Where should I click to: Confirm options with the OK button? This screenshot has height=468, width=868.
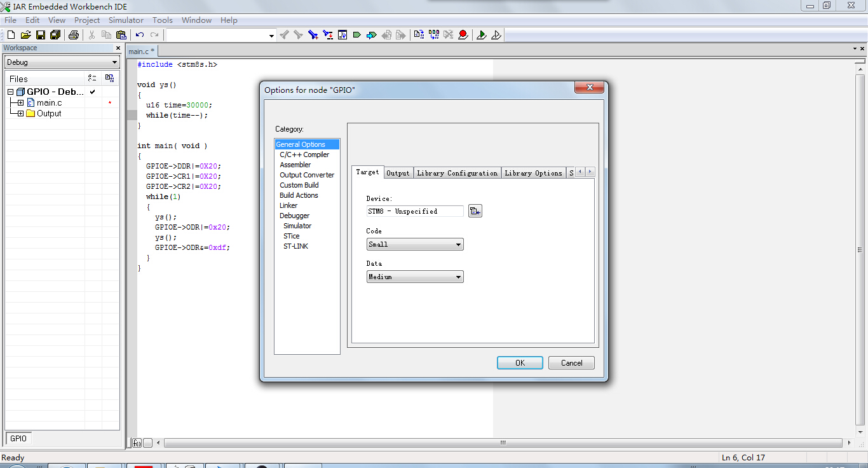tap(520, 363)
